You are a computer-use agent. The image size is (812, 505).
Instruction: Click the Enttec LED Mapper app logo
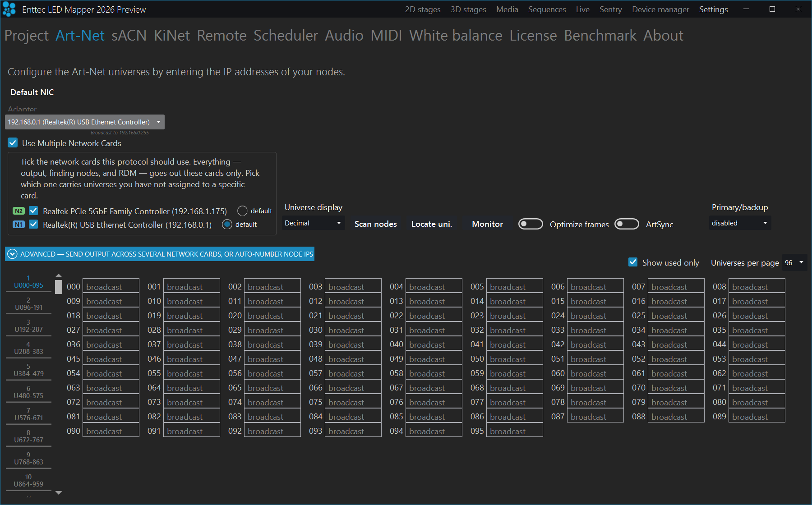point(9,9)
